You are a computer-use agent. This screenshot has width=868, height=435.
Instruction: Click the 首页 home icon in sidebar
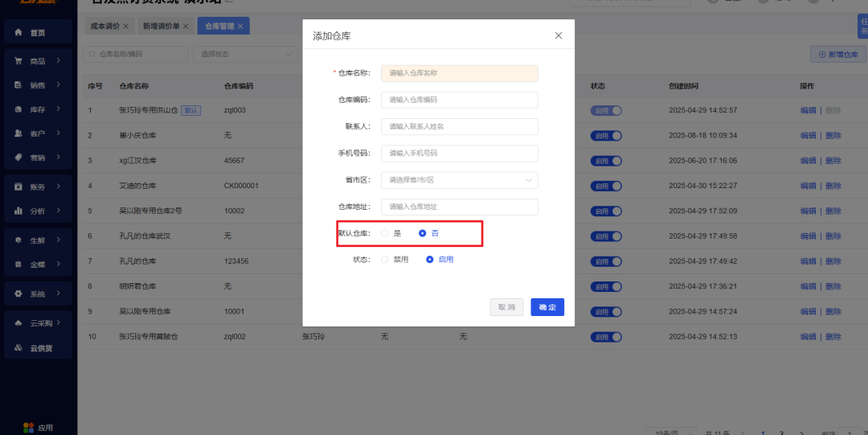coord(18,33)
